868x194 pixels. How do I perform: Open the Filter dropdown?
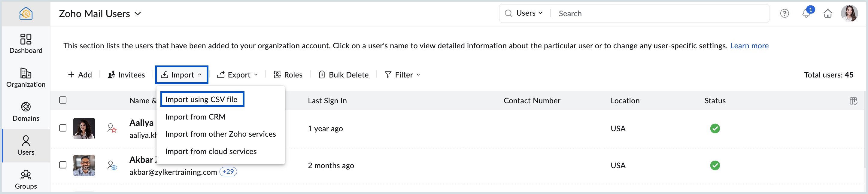tap(402, 75)
